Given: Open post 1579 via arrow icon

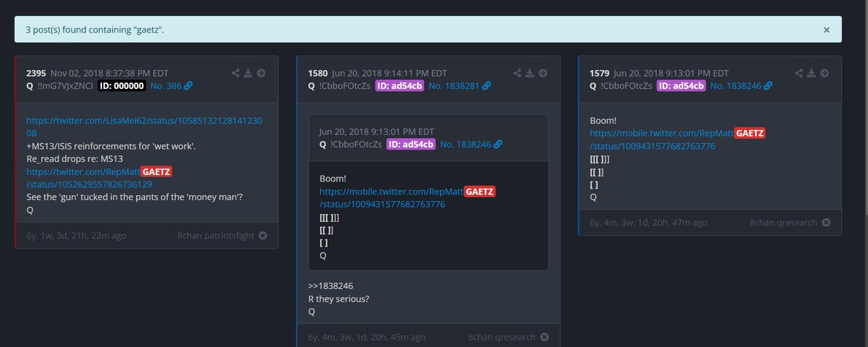Looking at the screenshot, I should tap(825, 73).
